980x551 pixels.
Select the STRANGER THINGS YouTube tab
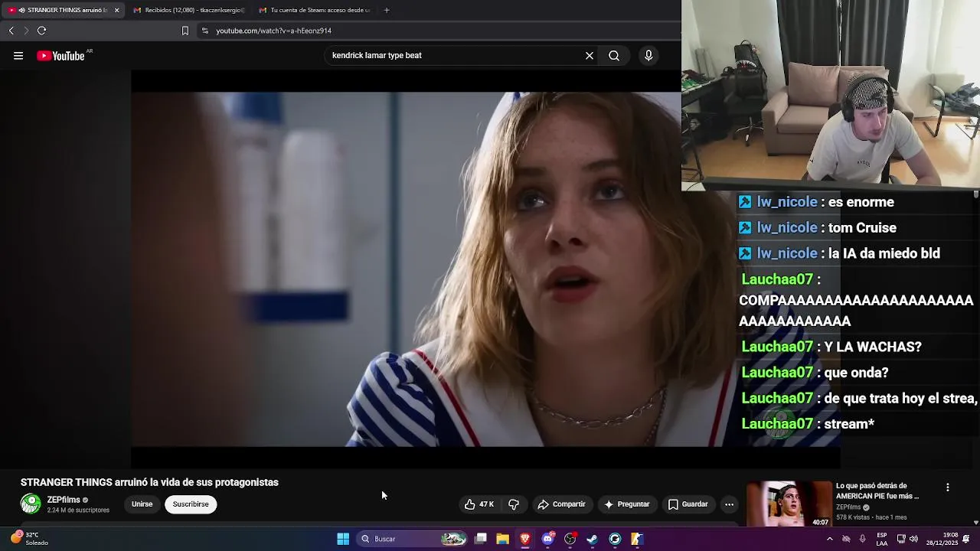63,10
